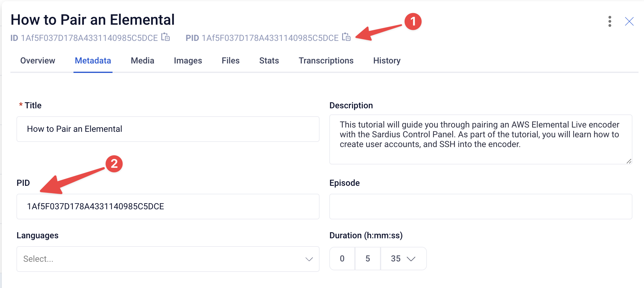644x288 pixels.
Task: Click the empty Episode field
Action: pos(481,207)
